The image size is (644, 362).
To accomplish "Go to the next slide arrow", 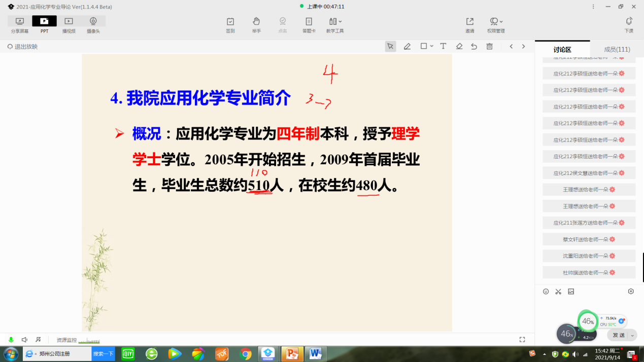I will coord(524,46).
